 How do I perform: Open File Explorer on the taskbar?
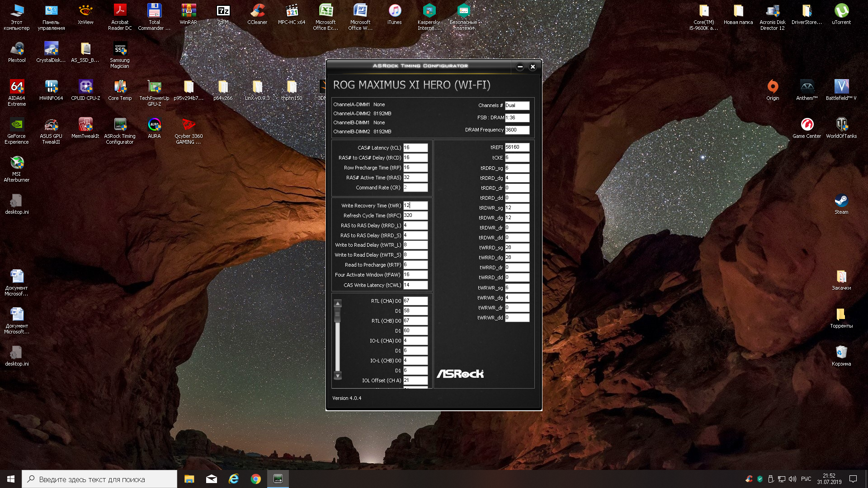tap(189, 479)
